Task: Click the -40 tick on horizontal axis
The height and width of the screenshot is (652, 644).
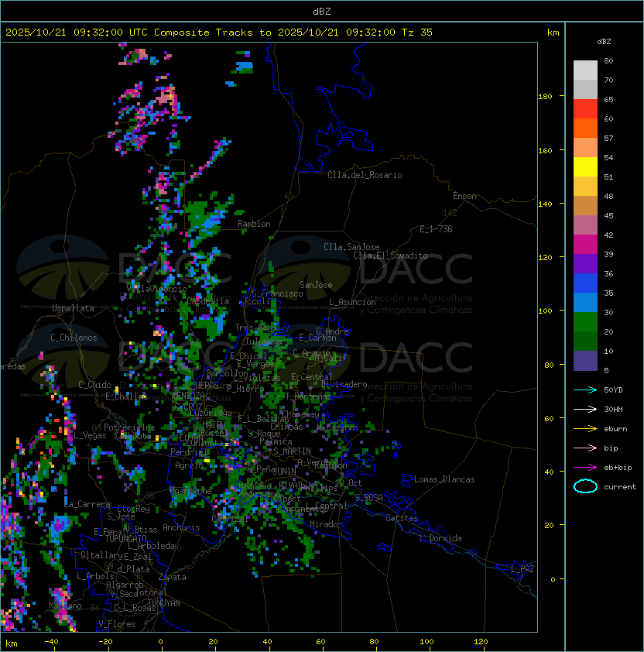Action: pyautogui.click(x=51, y=642)
